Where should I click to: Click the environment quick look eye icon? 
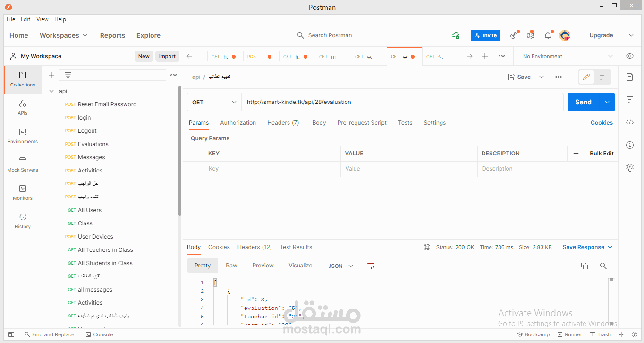[x=630, y=56]
